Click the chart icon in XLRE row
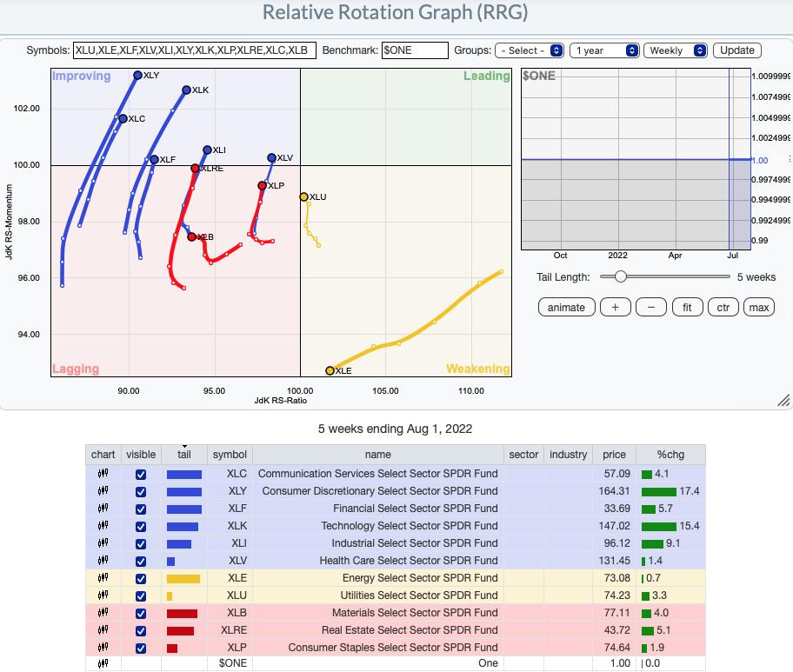Screen dimensions: 793x672 click(103, 630)
